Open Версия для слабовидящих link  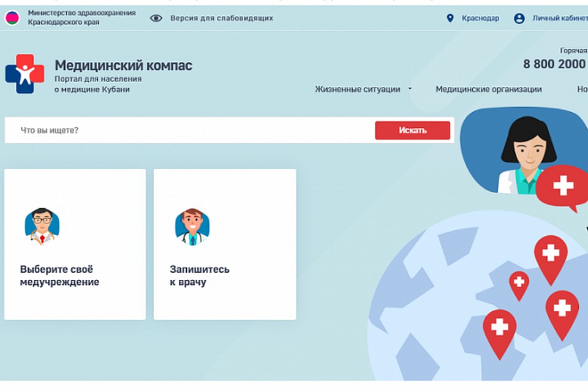pyautogui.click(x=222, y=18)
